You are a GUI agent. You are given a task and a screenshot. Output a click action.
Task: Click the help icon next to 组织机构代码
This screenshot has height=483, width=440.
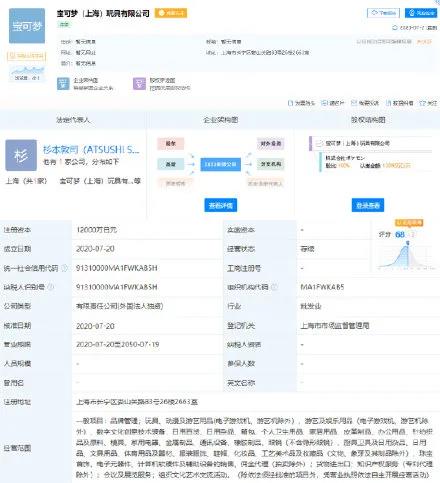[x=274, y=287]
